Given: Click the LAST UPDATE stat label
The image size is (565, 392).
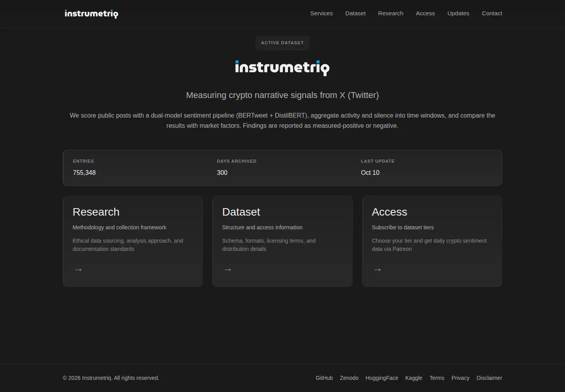Looking at the screenshot, I should [x=377, y=161].
